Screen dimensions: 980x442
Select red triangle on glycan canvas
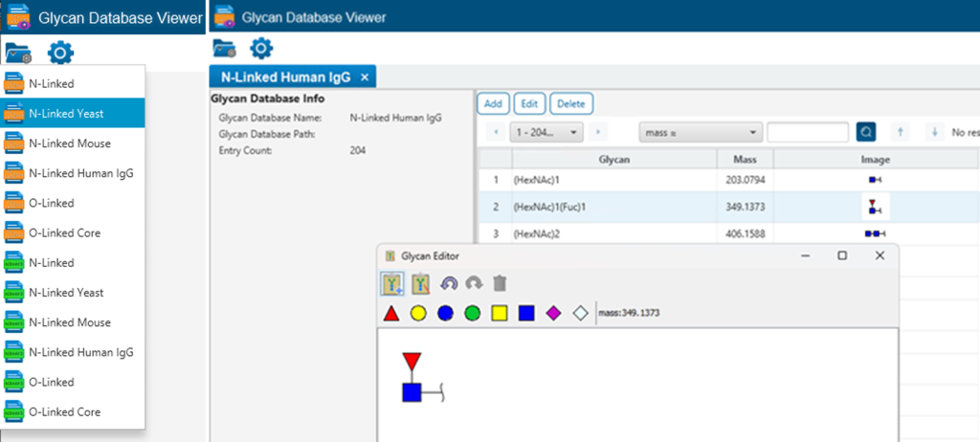412,362
